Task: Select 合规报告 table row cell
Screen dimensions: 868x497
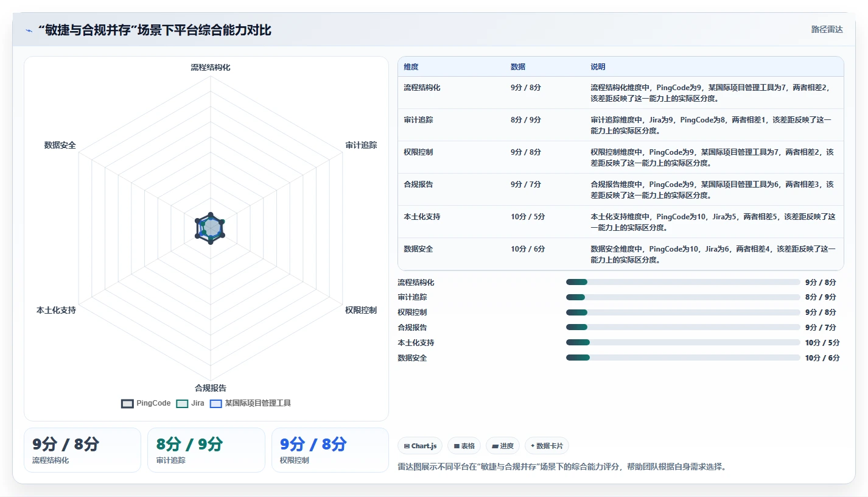Action: pos(418,185)
